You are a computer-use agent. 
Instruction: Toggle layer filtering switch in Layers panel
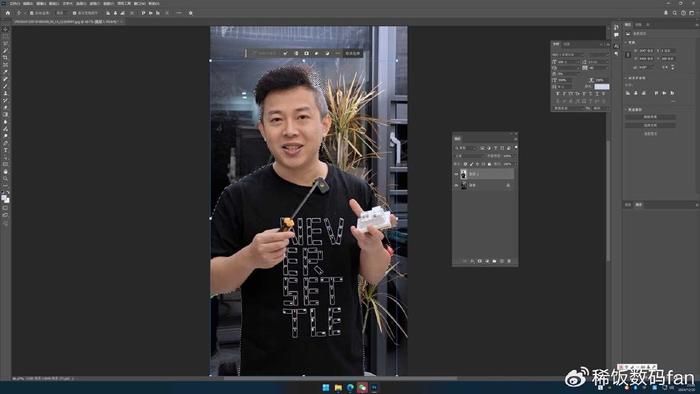pyautogui.click(x=516, y=147)
